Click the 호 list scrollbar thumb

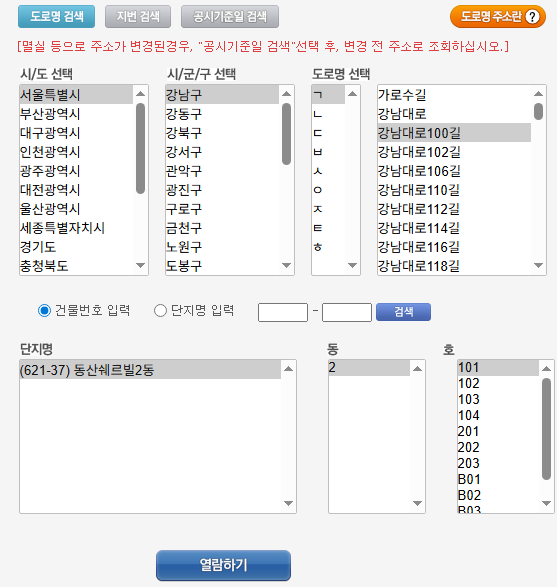tap(547, 429)
